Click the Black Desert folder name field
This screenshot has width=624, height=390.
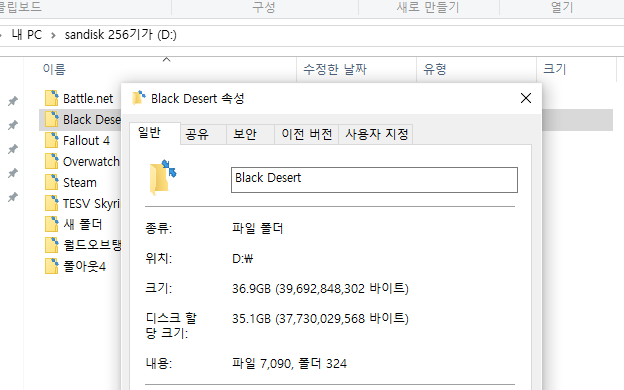point(374,180)
